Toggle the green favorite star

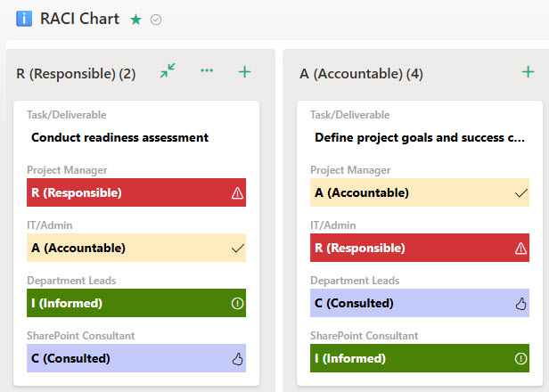[x=135, y=20]
